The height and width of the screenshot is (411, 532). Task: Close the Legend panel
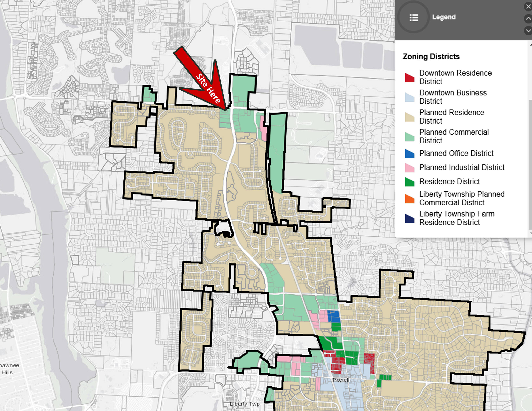click(x=528, y=7)
